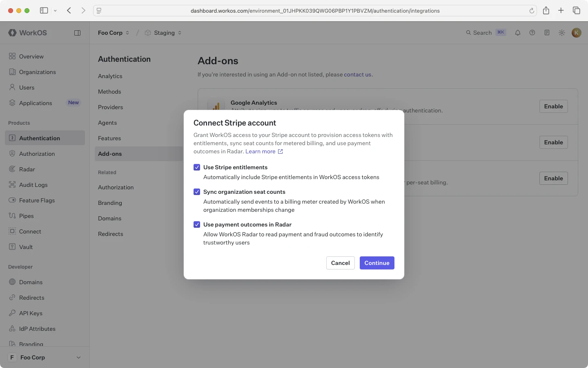Open Related Branding link
Image resolution: width=588 pixels, height=368 pixels.
tap(110, 203)
